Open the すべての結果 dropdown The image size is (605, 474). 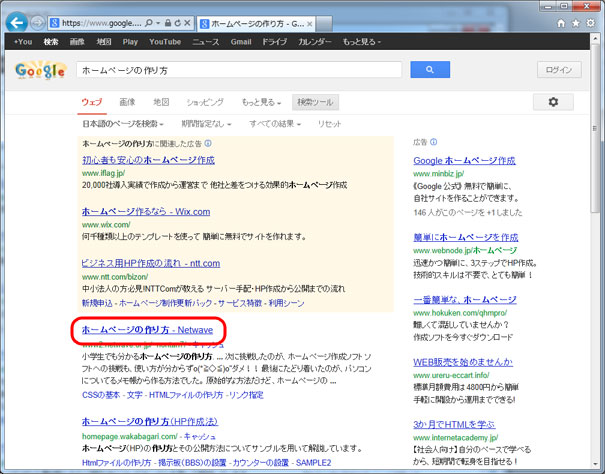pyautogui.click(x=275, y=124)
